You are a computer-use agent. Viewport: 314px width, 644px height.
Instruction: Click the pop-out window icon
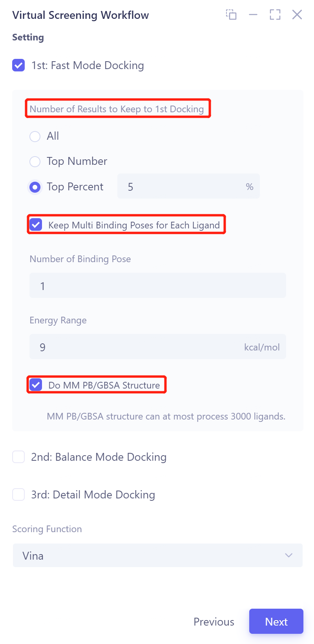(x=231, y=15)
